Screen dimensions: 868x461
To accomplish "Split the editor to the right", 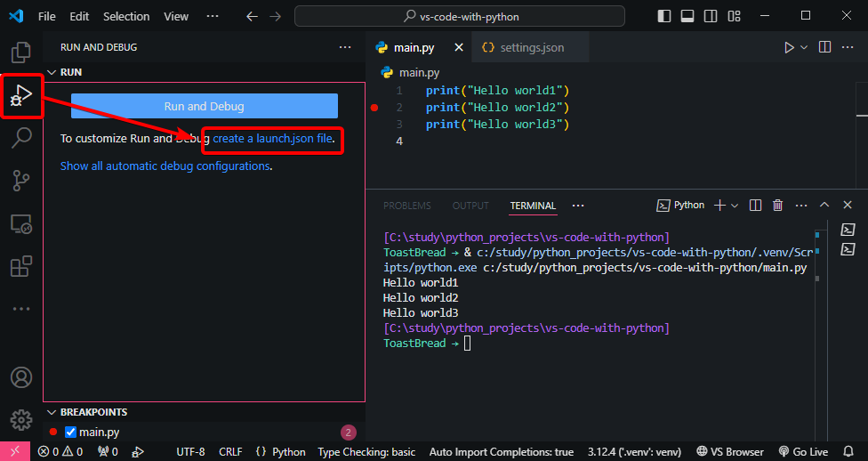I will (x=824, y=47).
